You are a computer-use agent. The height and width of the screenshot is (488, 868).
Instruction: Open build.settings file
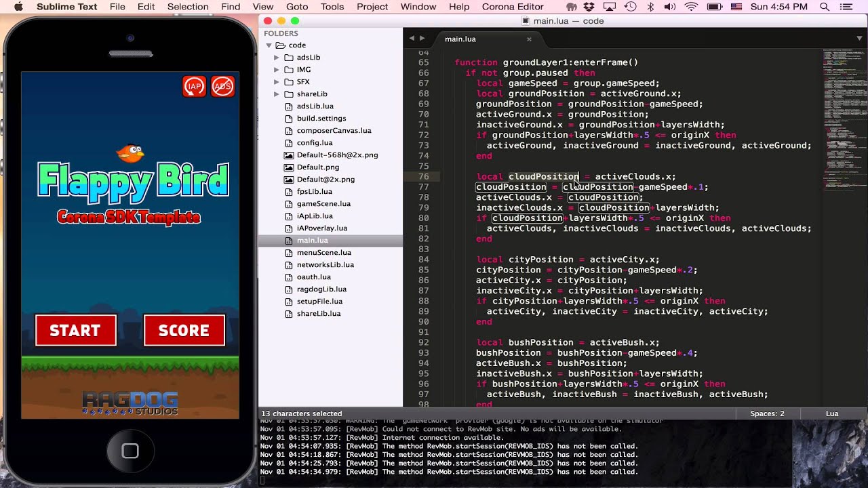(x=321, y=118)
